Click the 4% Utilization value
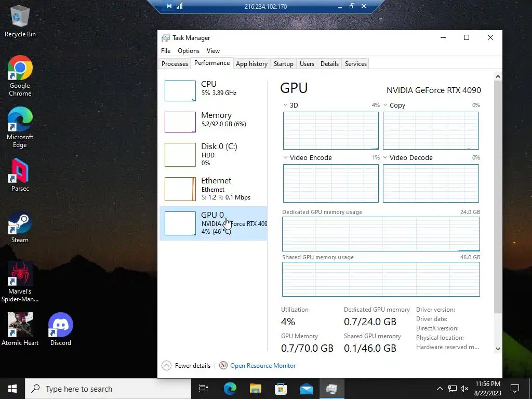Image resolution: width=532 pixels, height=399 pixels. (x=288, y=322)
